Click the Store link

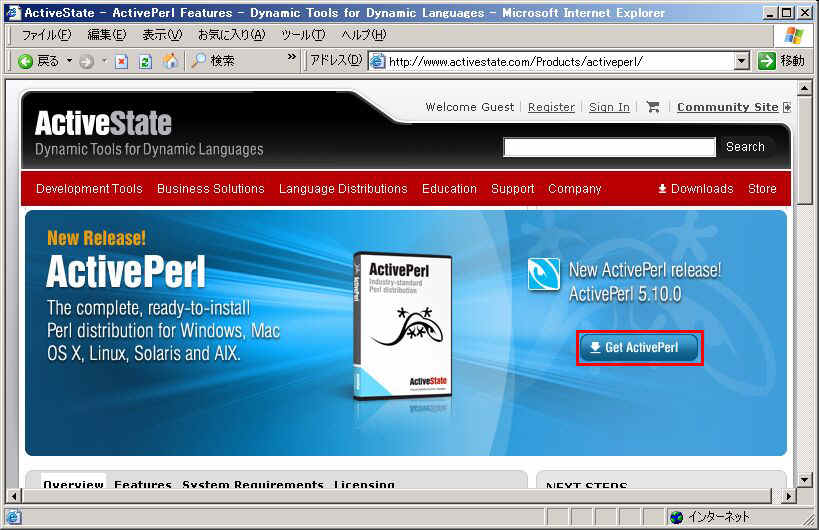pyautogui.click(x=762, y=189)
